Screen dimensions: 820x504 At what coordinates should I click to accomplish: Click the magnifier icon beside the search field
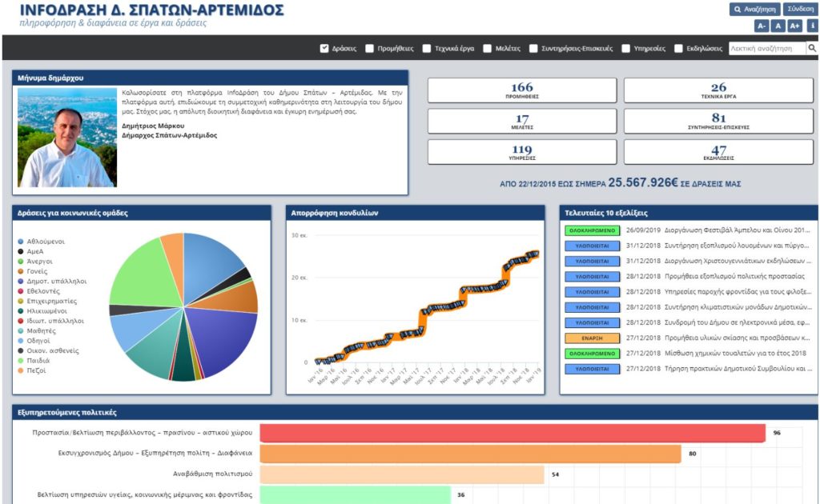click(812, 48)
